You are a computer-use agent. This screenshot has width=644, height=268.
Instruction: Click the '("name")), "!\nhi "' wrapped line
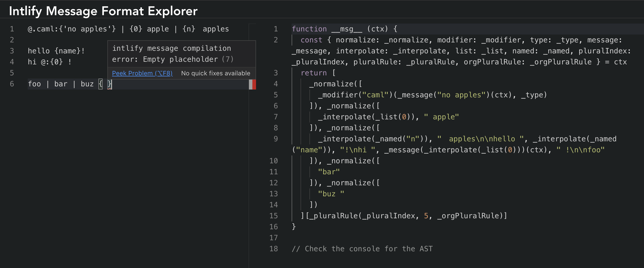pyautogui.click(x=448, y=150)
